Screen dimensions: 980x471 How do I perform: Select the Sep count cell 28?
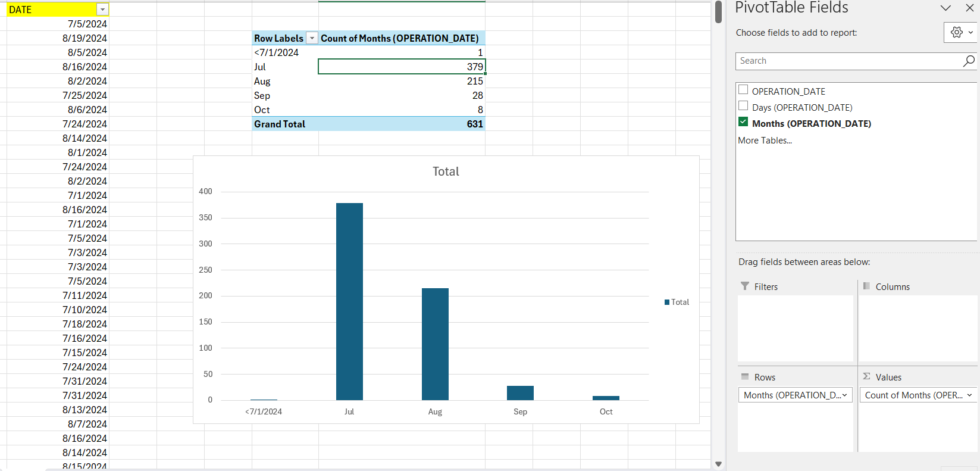pos(402,95)
